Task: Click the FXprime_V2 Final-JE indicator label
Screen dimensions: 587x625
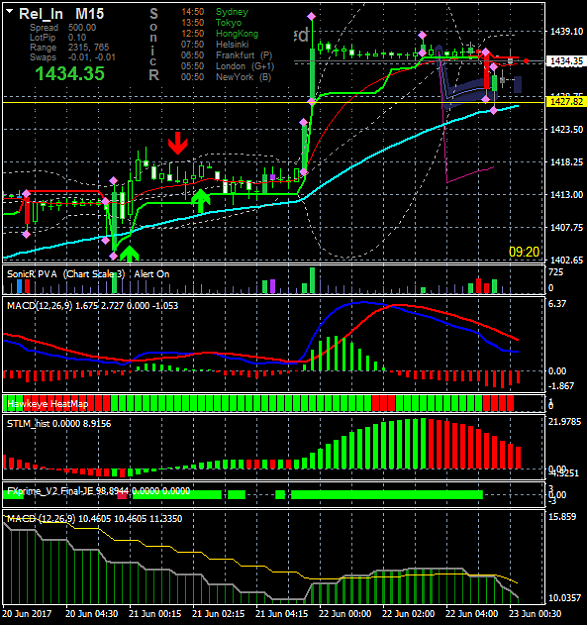Action: point(98,491)
